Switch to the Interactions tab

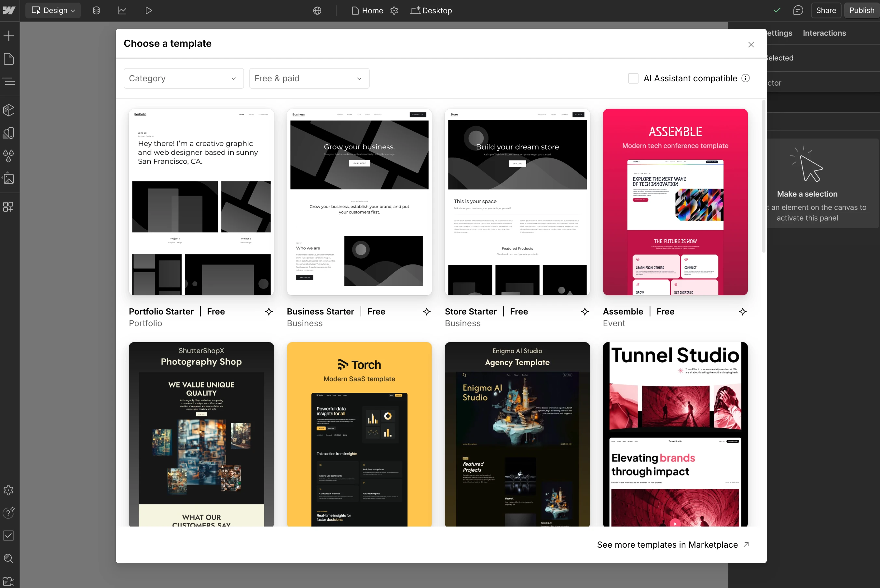[824, 33]
